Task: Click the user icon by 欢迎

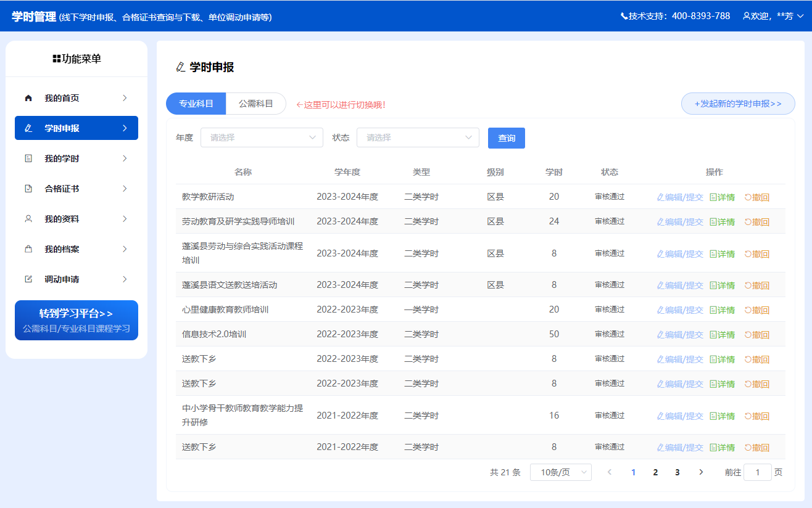Action: 747,16
